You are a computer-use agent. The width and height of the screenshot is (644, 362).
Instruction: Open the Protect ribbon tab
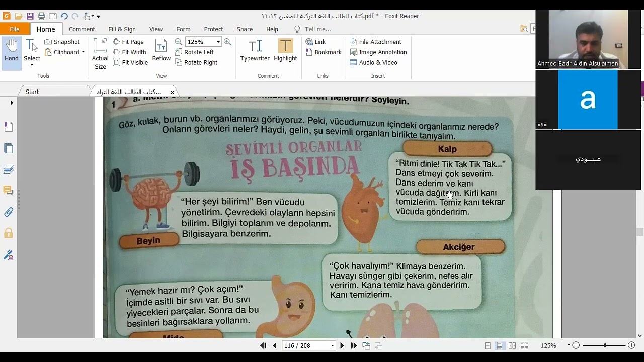[x=214, y=29]
